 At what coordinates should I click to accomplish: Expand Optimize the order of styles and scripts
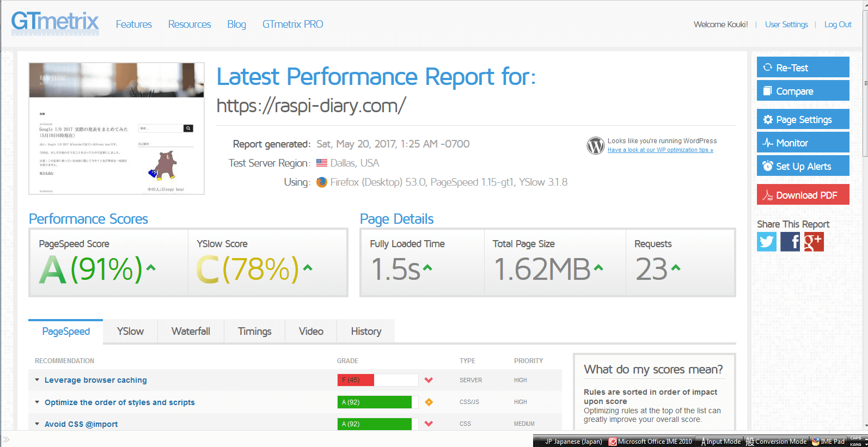click(x=37, y=402)
